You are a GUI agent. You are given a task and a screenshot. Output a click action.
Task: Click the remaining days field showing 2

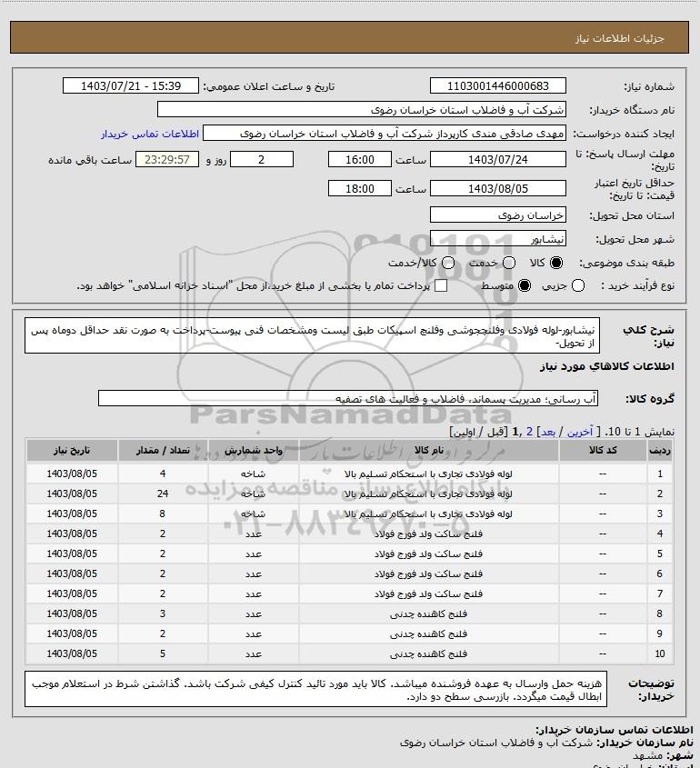[x=262, y=159]
